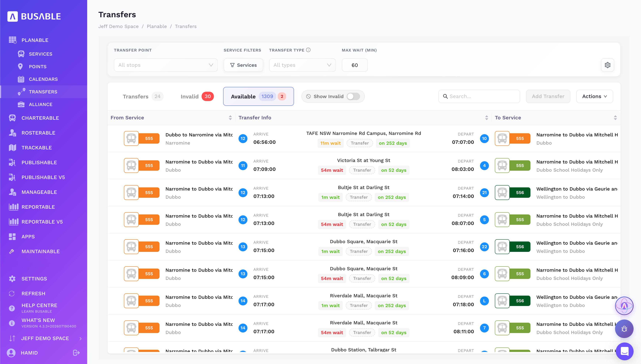Screen dimensions: 641x364
Task: Open Maintainable wrench icon
Action: pyautogui.click(x=12, y=252)
